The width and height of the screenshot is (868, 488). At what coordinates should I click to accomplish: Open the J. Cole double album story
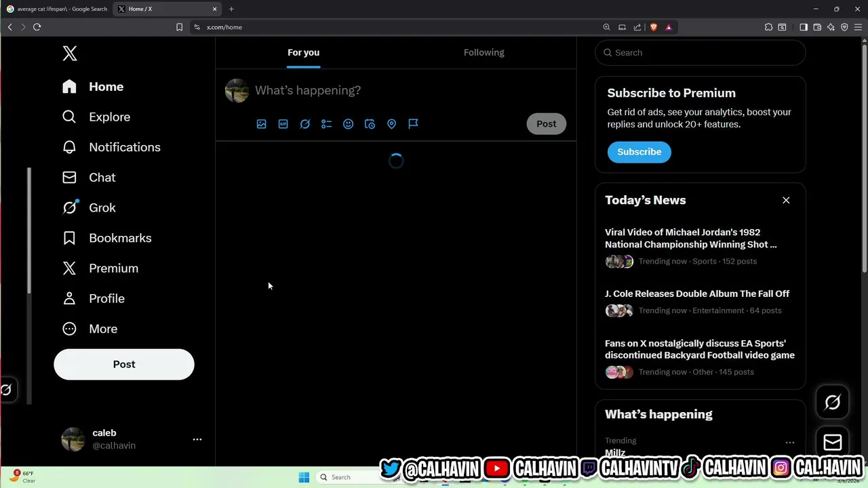[701, 302]
